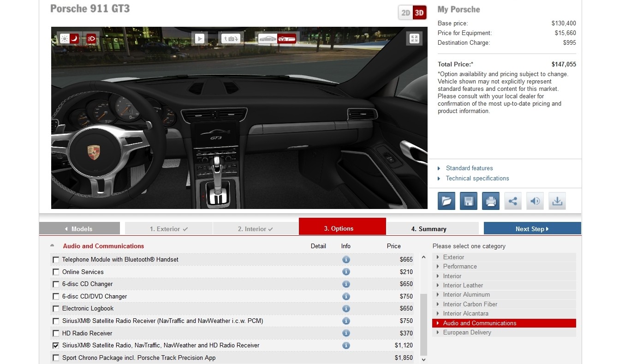
Task: Enable Sport Chrono Package incl. Track Precision App
Action: [56, 358]
